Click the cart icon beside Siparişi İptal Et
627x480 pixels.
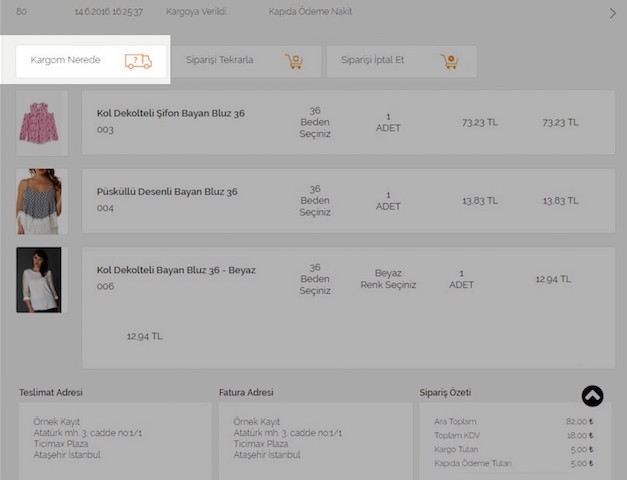[450, 61]
